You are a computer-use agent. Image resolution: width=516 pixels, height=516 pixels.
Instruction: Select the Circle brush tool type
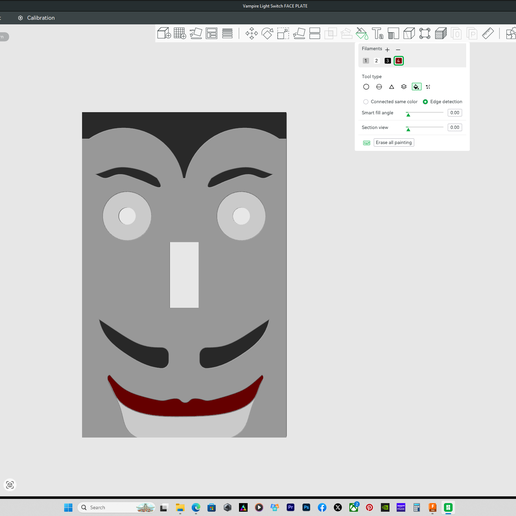coord(366,87)
